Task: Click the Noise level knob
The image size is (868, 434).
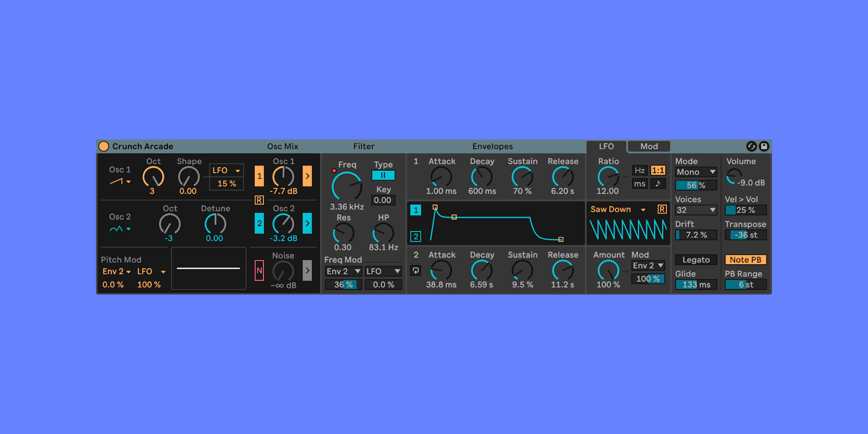Action: (x=283, y=271)
